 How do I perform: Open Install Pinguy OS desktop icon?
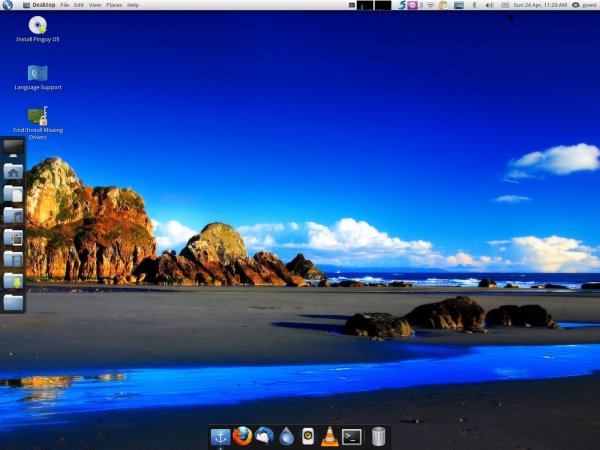[x=38, y=25]
